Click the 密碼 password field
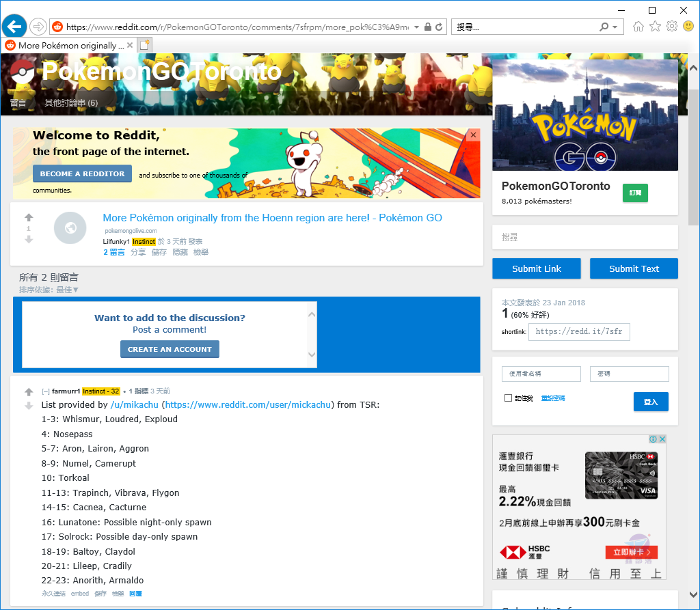Image resolution: width=700 pixels, height=610 pixels. (x=629, y=374)
